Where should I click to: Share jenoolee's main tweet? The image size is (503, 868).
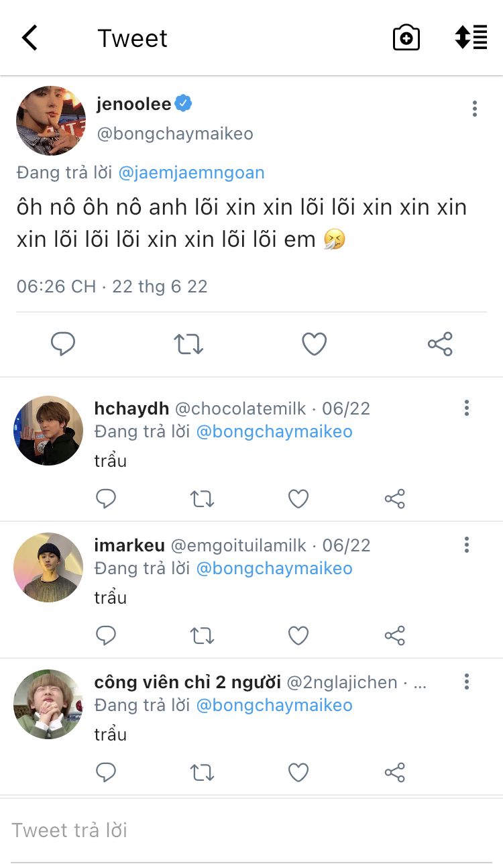click(x=440, y=344)
